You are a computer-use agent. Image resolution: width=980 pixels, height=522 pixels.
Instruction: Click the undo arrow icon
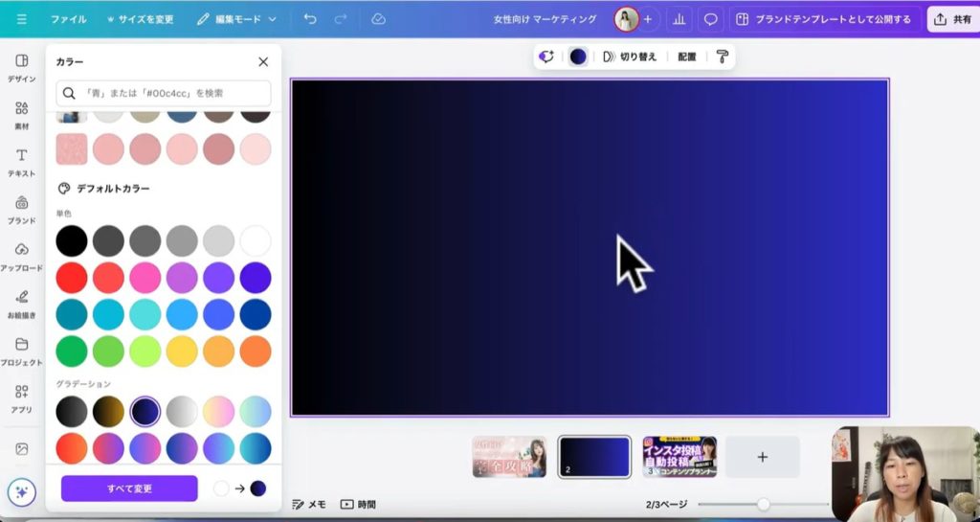tap(310, 19)
